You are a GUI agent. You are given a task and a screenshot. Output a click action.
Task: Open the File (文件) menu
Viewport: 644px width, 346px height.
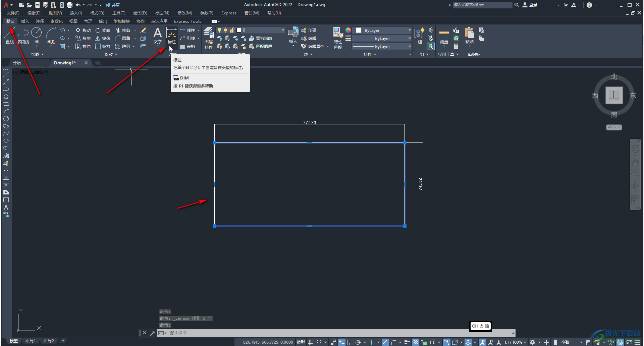[x=13, y=13]
